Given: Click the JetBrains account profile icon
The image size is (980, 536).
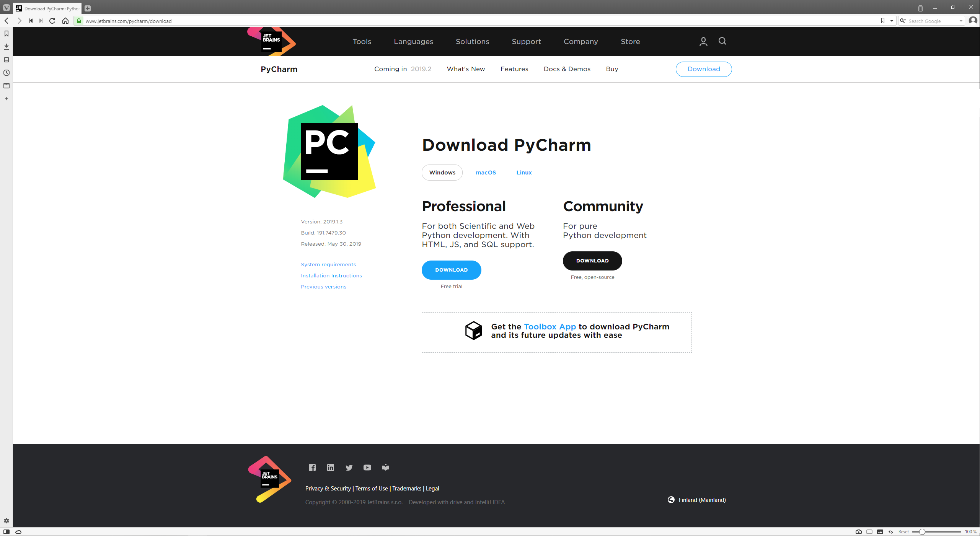Looking at the screenshot, I should 703,41.
